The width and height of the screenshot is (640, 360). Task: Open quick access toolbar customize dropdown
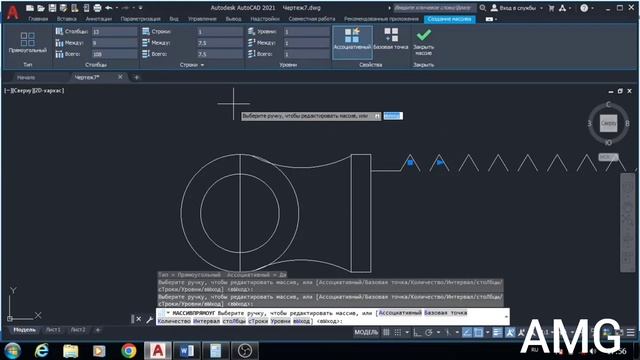[141, 8]
